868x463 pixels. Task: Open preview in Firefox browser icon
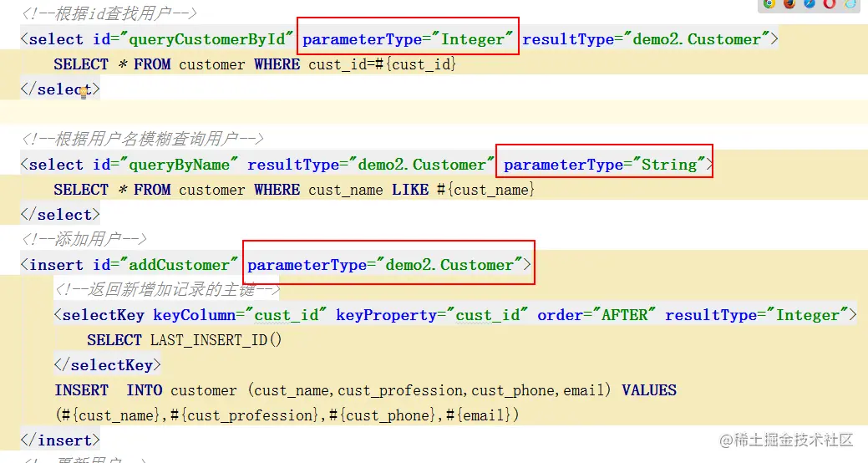(x=789, y=4)
